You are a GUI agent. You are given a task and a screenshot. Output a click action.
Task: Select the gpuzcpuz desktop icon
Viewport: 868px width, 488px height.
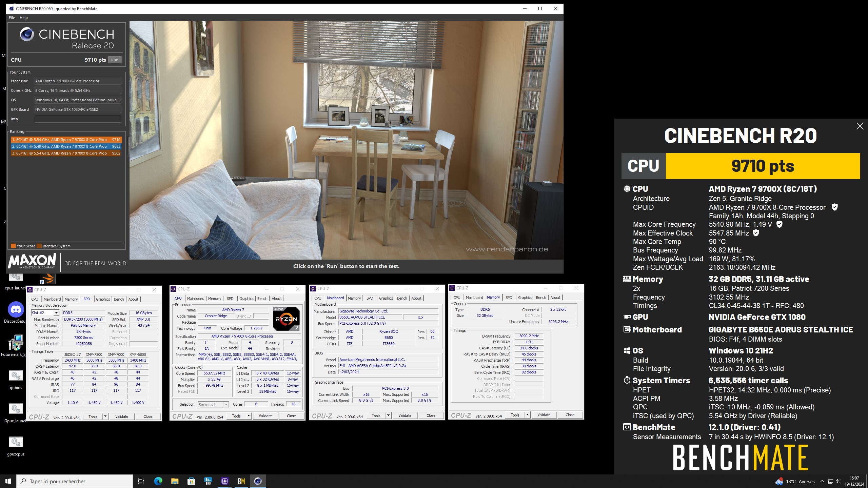[16, 445]
